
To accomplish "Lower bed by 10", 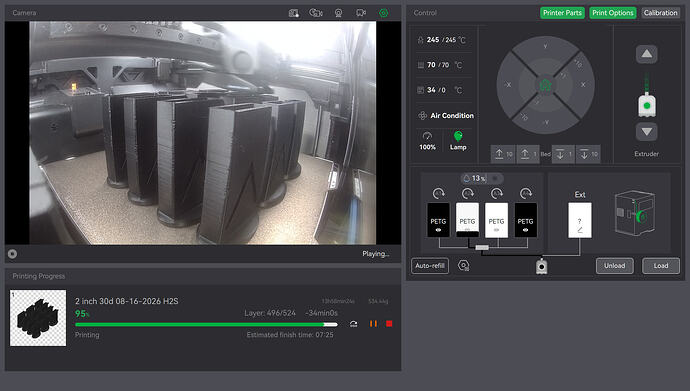I will pos(588,154).
